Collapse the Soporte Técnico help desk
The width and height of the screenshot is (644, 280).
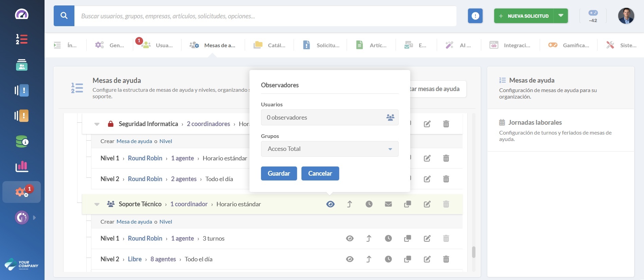97,204
